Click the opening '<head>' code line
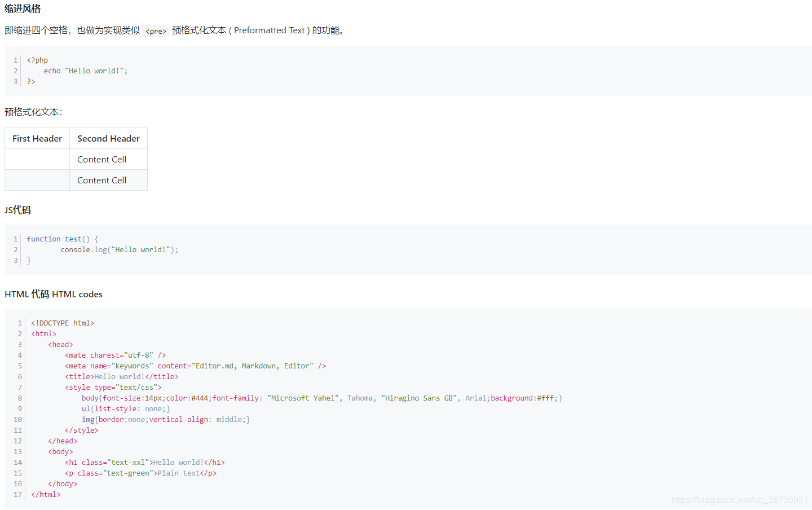Screen dimensions: 812x510 pyautogui.click(x=60, y=345)
